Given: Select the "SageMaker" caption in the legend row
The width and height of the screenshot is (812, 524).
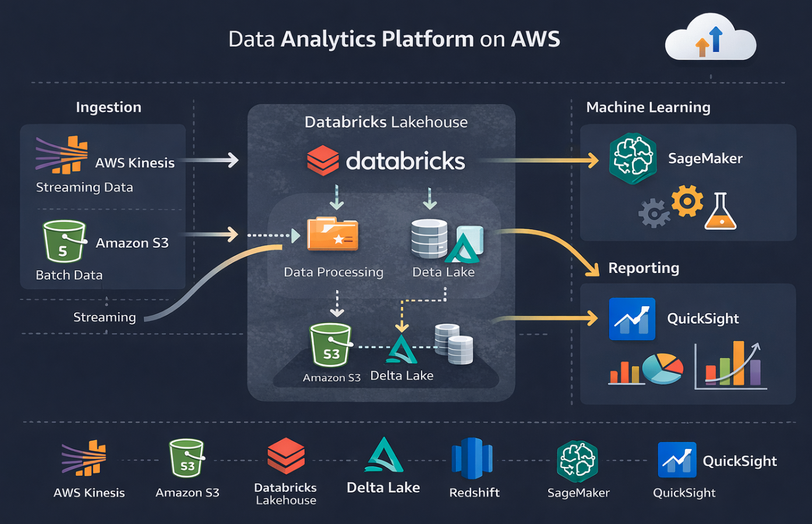Looking at the screenshot, I should (578, 493).
